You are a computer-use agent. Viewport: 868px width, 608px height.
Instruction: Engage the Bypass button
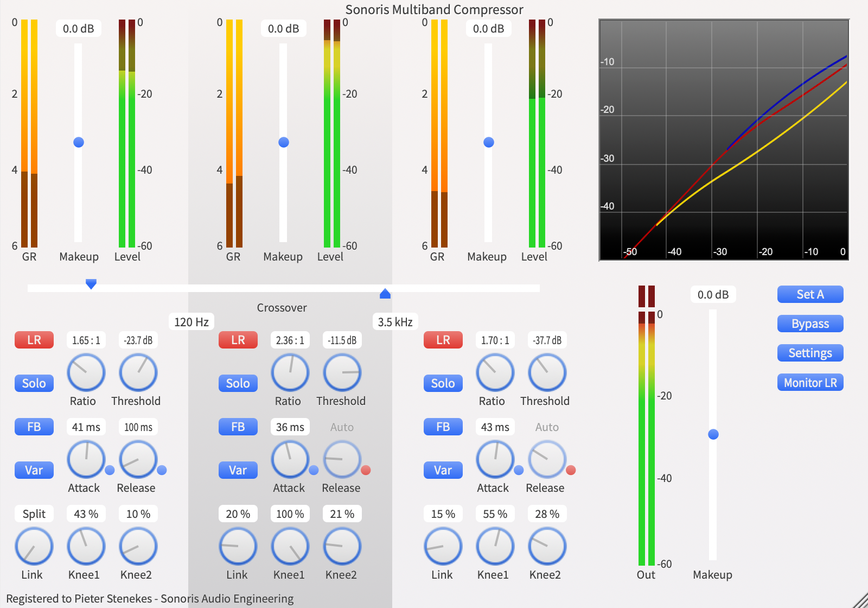point(810,324)
